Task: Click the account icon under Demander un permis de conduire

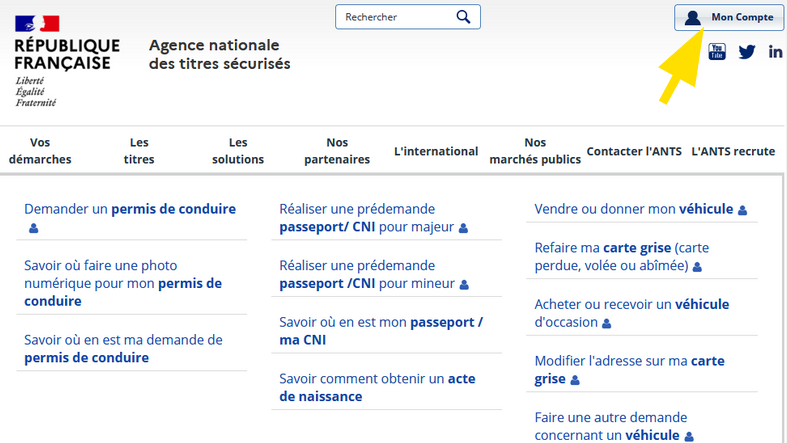Action: (x=33, y=228)
